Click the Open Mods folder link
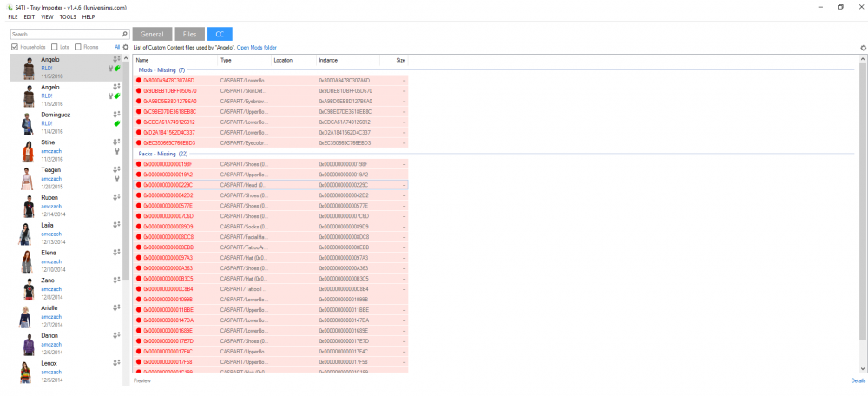Image resolution: width=868 pixels, height=396 pixels. 256,48
